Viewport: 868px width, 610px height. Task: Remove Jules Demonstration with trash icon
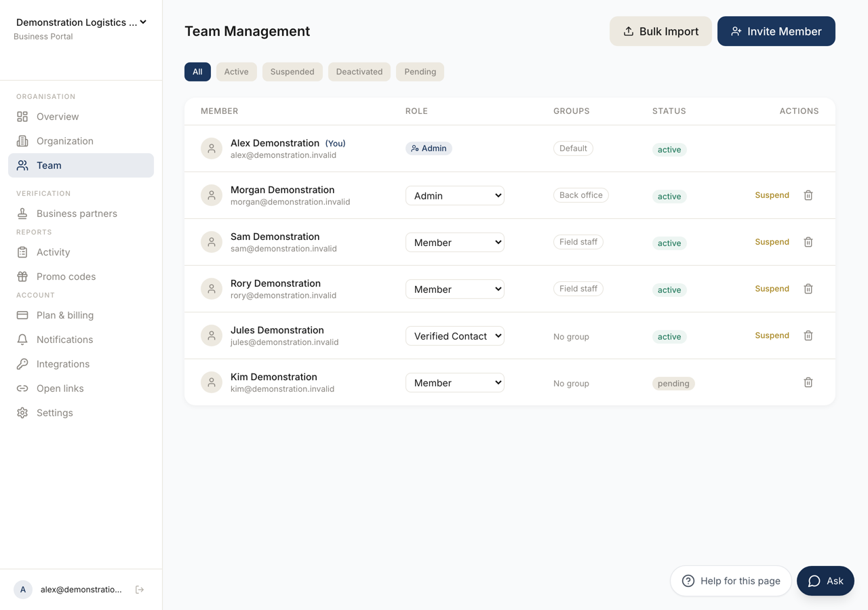coord(808,335)
